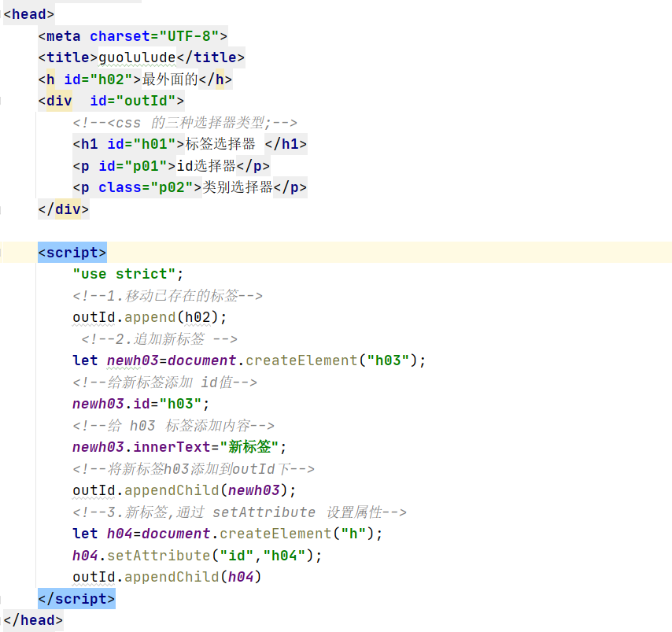The image size is (672, 632).
Task: Click the title text guolulude
Action: 137,57
